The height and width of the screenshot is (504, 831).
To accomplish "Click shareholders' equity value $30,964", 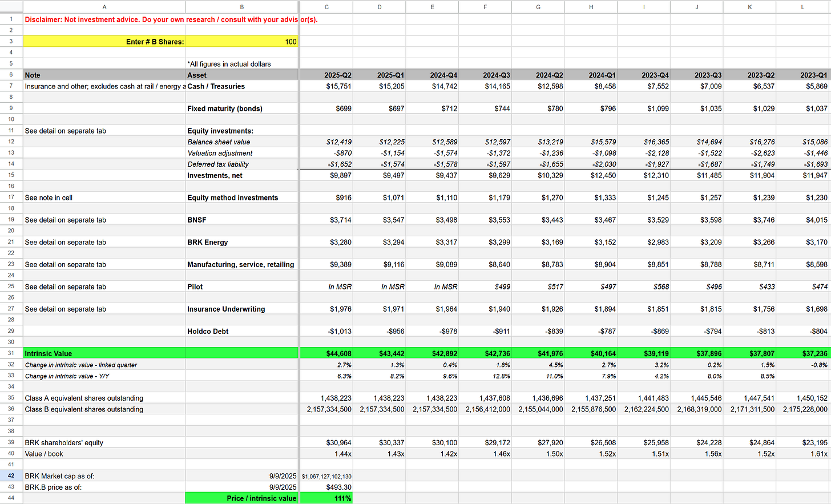I will (x=338, y=442).
